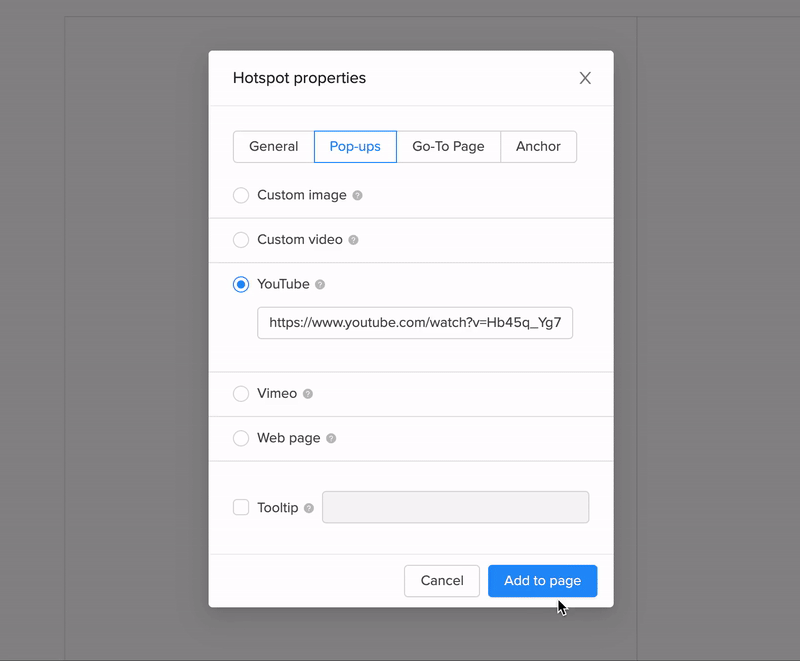Click the YouTube help question mark icon
The image size is (800, 661).
coord(320,285)
